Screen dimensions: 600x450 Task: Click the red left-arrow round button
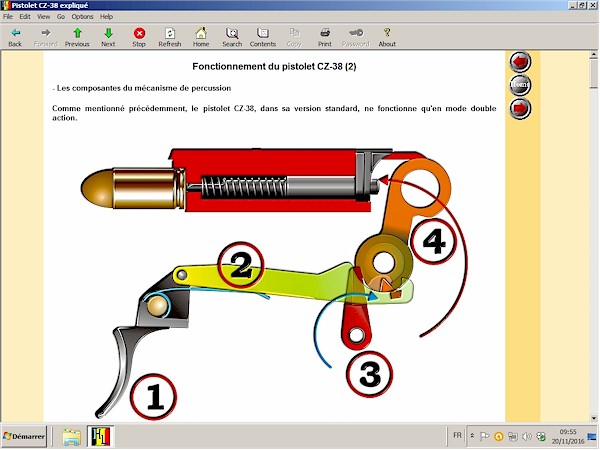pos(520,61)
